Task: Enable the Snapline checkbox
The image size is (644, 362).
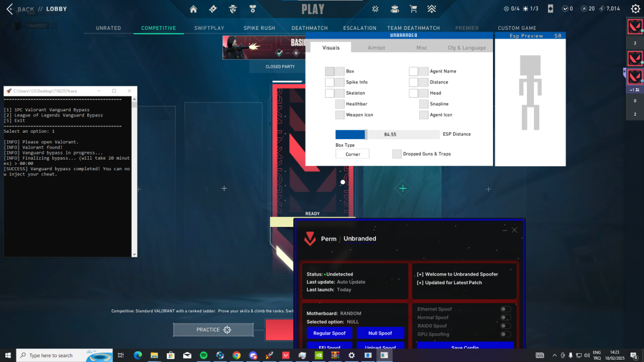Action: (x=423, y=104)
